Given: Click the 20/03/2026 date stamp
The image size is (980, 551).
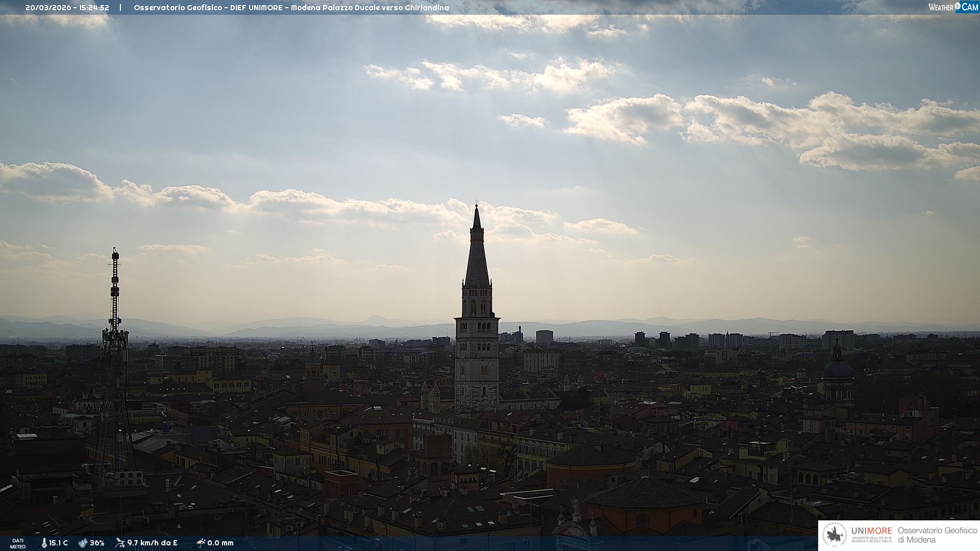Looking at the screenshot, I should [48, 8].
